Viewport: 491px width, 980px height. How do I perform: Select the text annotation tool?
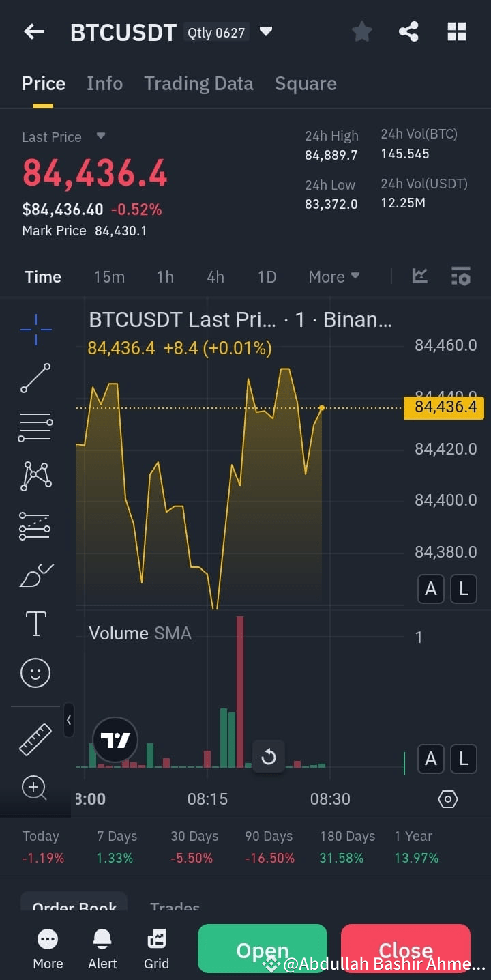pyautogui.click(x=35, y=624)
